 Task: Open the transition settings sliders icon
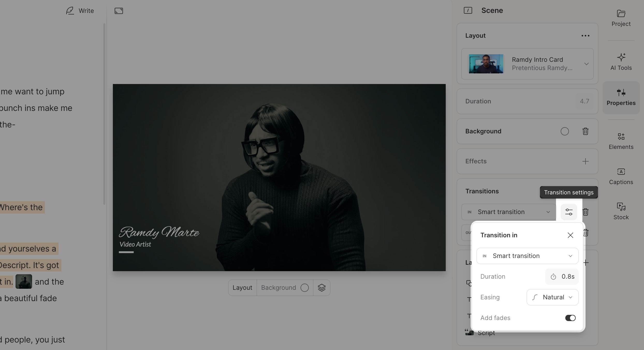[569, 212]
